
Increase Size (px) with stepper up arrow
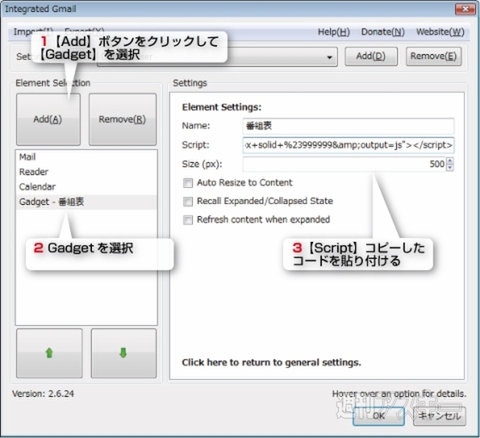(x=450, y=161)
